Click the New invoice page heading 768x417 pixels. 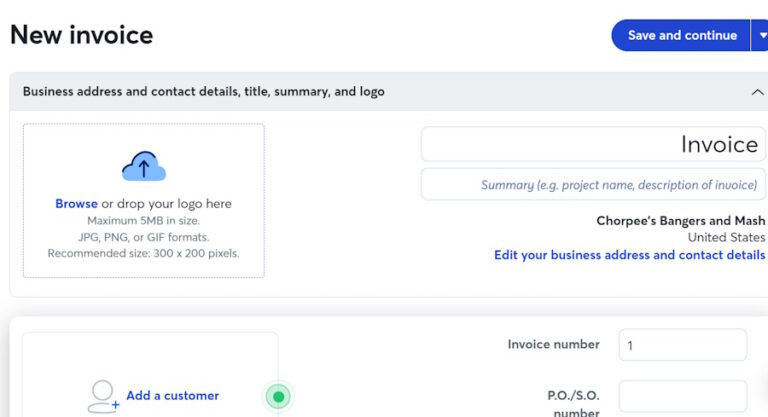81,35
